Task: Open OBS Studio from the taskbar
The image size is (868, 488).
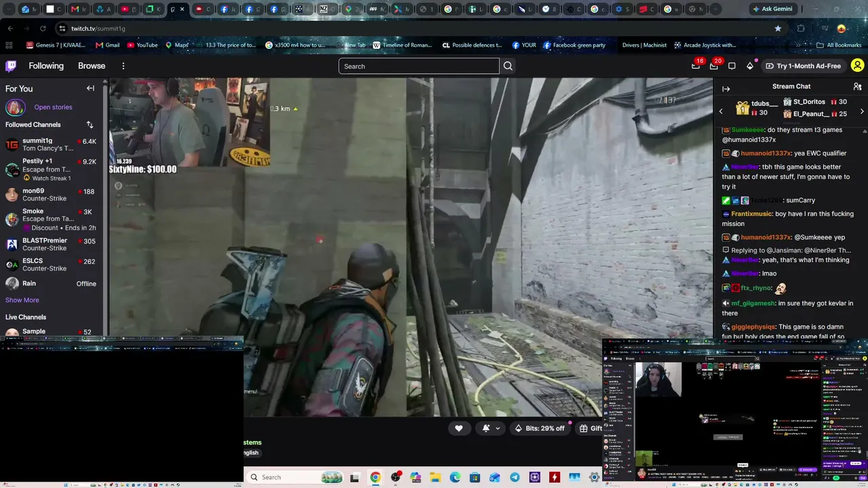Action: (395, 477)
